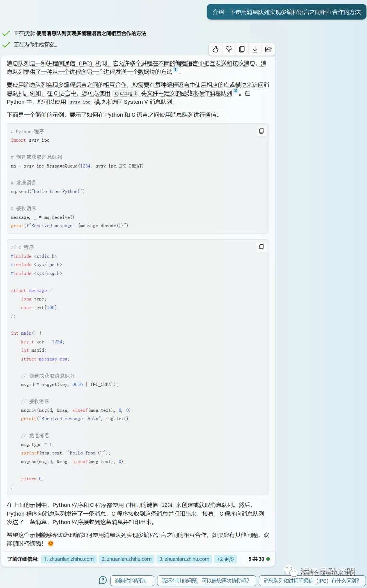
Task: Click suggestion '我还有其他问题,可以请您再次协助吗?'
Action: tap(206, 581)
